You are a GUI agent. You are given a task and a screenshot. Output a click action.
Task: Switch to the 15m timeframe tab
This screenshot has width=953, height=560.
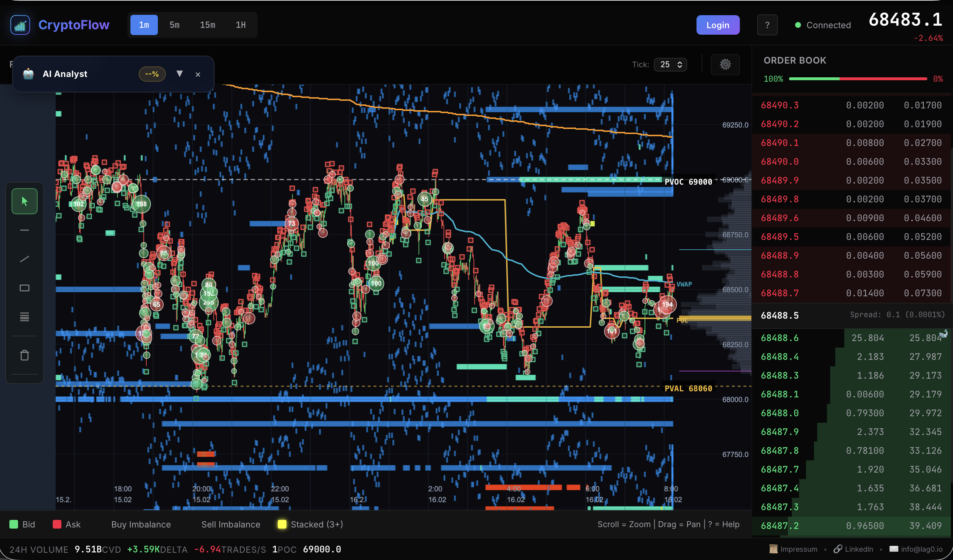click(x=207, y=25)
